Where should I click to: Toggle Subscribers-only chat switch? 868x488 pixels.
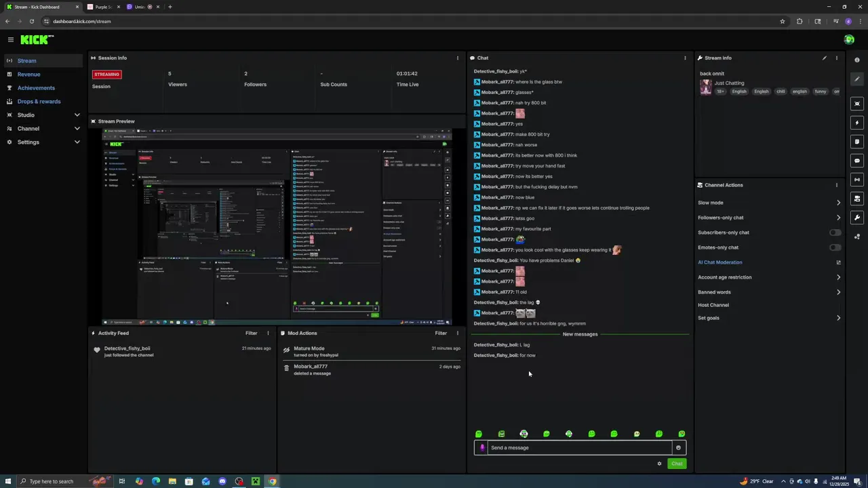835,232
